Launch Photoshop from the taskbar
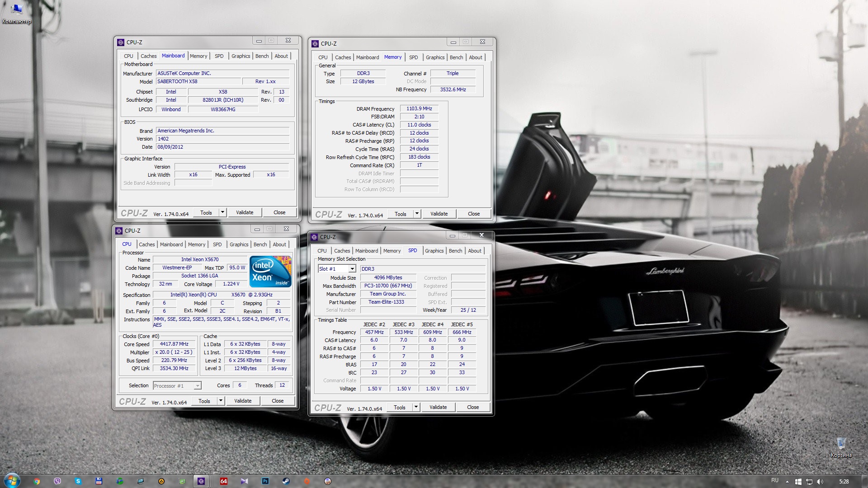Viewport: 868px width, 488px height. (x=265, y=481)
